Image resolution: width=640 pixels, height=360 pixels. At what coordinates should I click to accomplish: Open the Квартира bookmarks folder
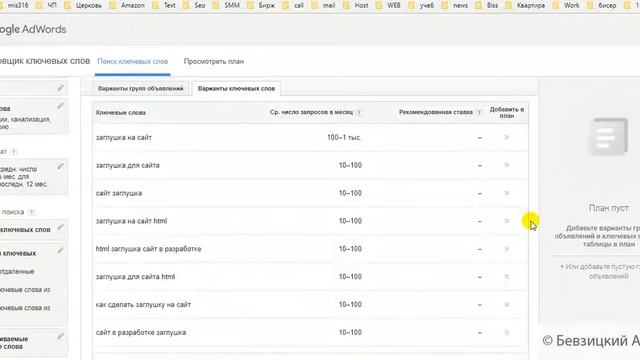pyautogui.click(x=525, y=5)
